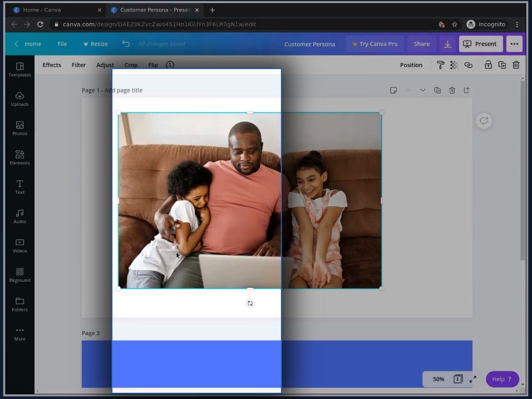Select the family photo on canvas
Screen dimensions: 532x399
tap(250, 201)
